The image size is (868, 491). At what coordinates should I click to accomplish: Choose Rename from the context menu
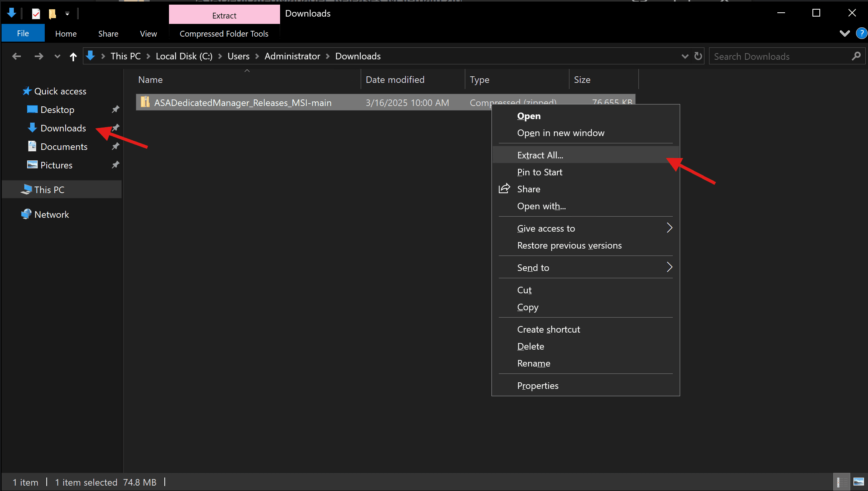[586, 363]
